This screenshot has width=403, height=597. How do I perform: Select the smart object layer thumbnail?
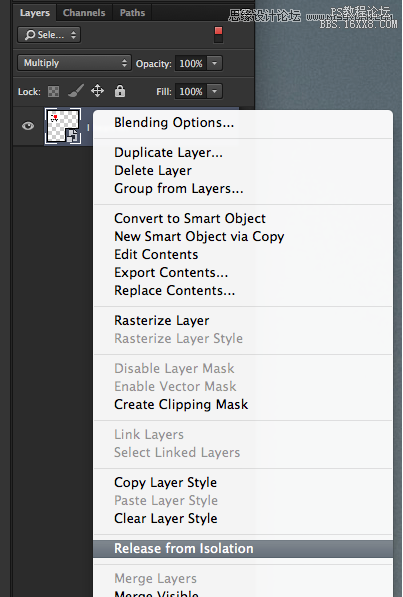click(x=63, y=126)
